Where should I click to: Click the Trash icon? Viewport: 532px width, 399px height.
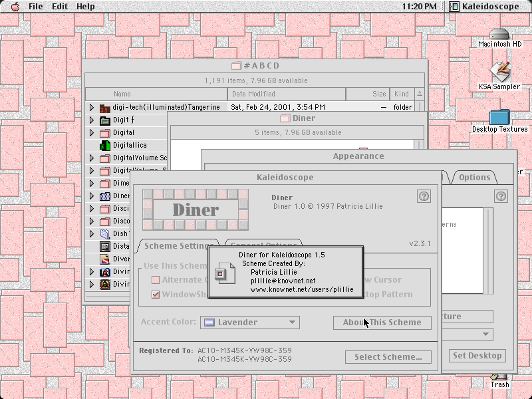click(x=499, y=377)
